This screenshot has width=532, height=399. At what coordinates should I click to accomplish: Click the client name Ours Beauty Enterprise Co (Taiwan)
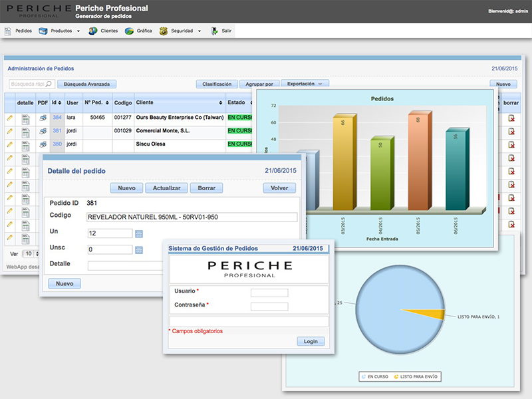pos(180,118)
